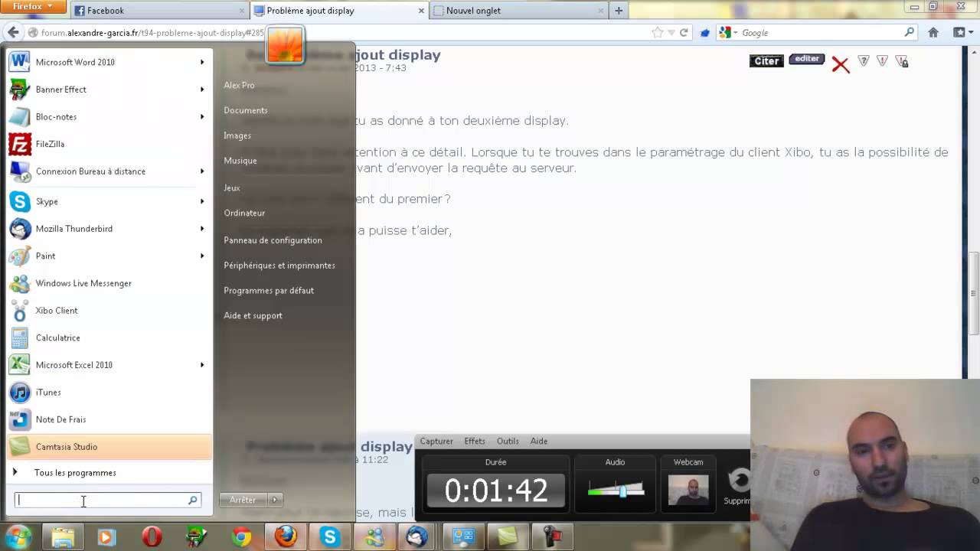
Task: Open Windows Explorer from taskbar
Action: 63,537
